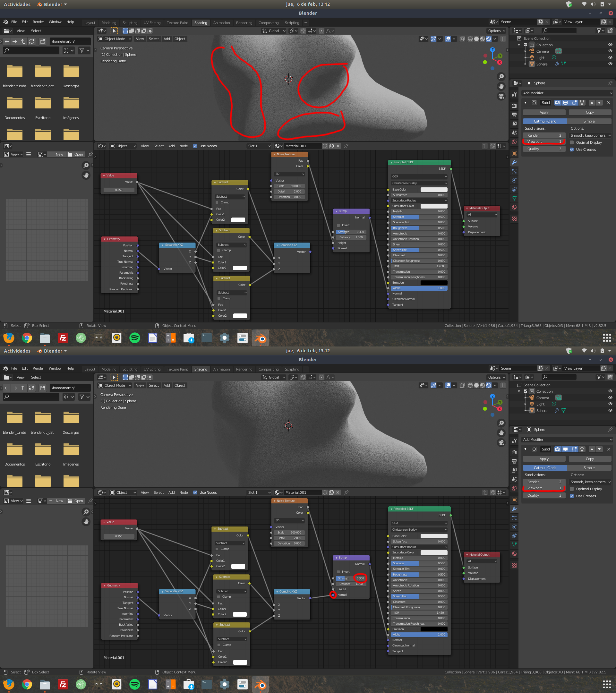The image size is (616, 693).
Task: Toggle Use Nodes checkbox in upper node editor
Action: click(x=195, y=146)
